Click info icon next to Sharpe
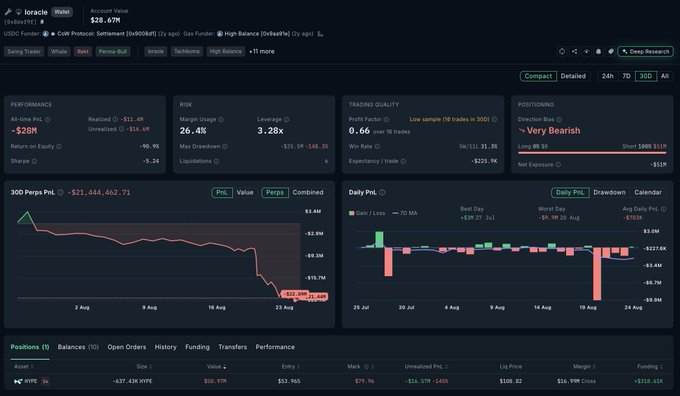This screenshot has height=396, width=680. pyautogui.click(x=34, y=161)
